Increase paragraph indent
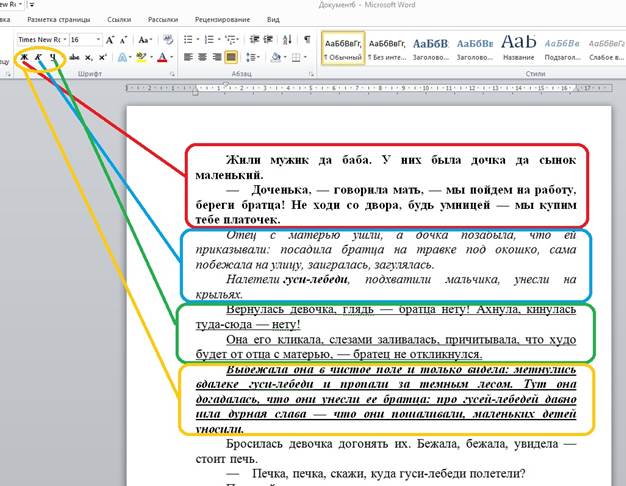Viewport: 626px width, 486px height. (x=268, y=39)
